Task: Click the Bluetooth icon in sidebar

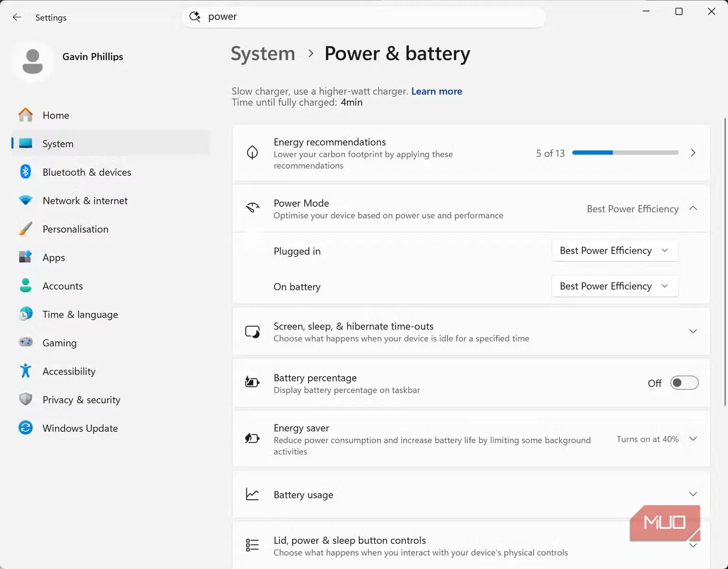Action: coord(26,172)
